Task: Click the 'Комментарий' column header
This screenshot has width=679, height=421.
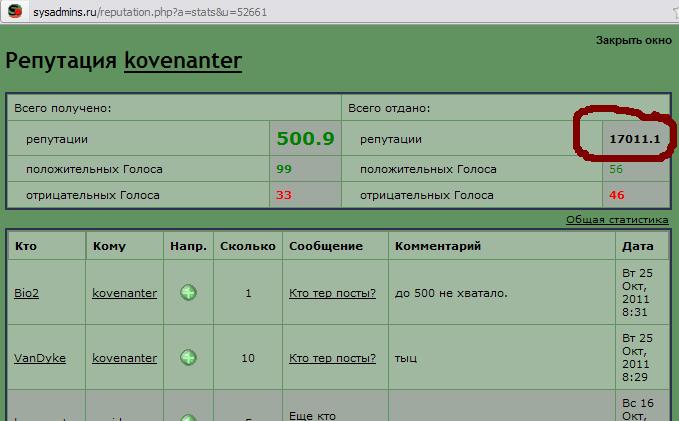Action: coord(438,246)
